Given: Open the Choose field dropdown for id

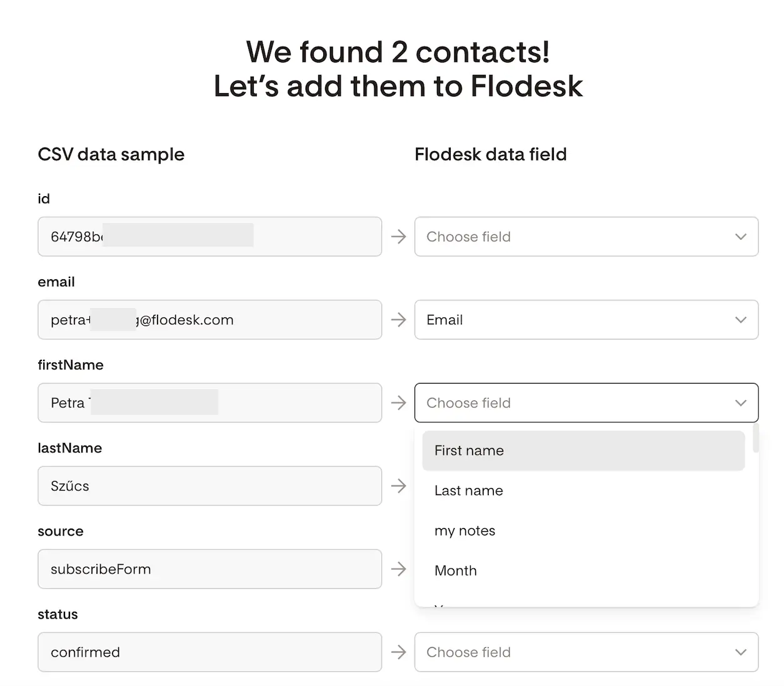Looking at the screenshot, I should pos(586,237).
